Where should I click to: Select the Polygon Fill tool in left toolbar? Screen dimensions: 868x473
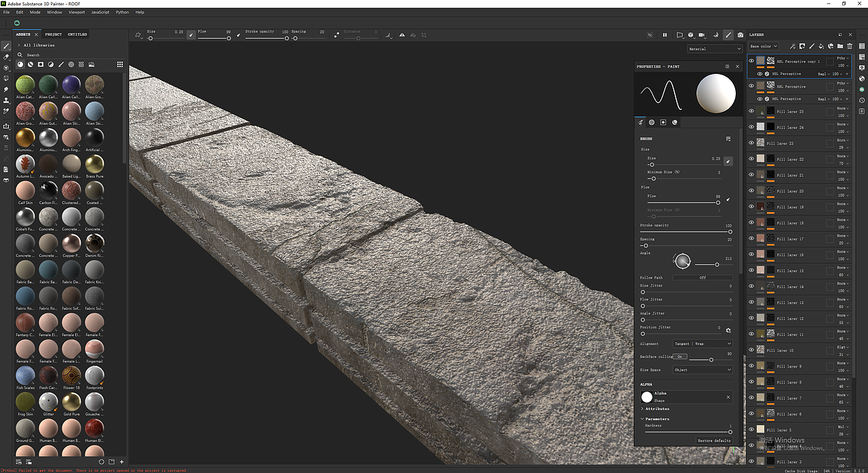pyautogui.click(x=6, y=79)
